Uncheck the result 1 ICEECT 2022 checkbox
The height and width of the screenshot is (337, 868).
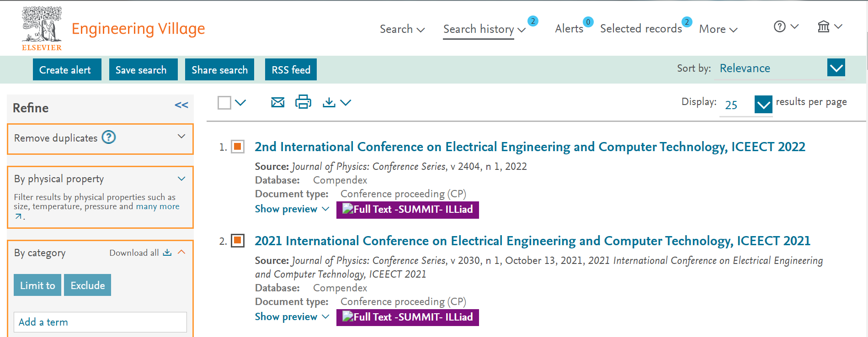coord(238,147)
